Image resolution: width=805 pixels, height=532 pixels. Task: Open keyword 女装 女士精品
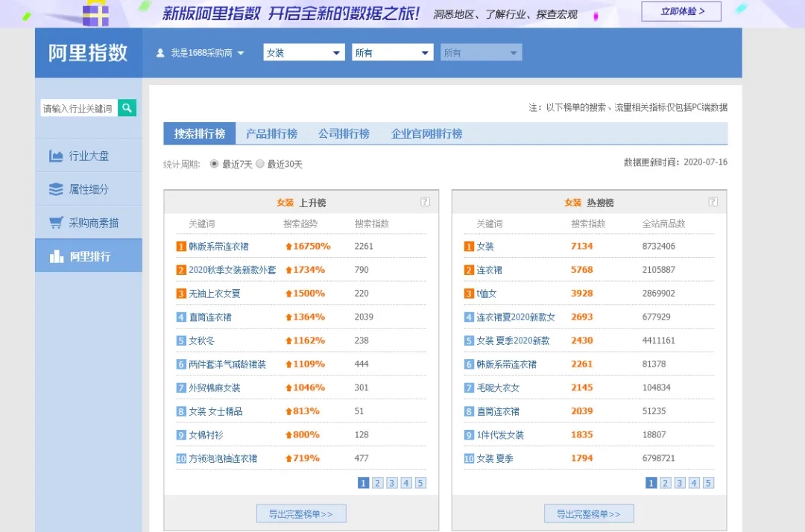[215, 411]
